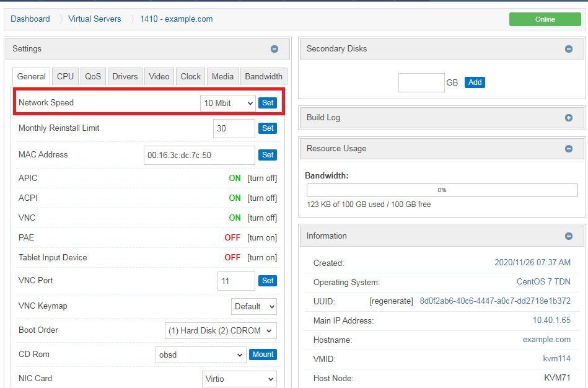
Task: Open the VNC Keymap dropdown
Action: point(254,307)
